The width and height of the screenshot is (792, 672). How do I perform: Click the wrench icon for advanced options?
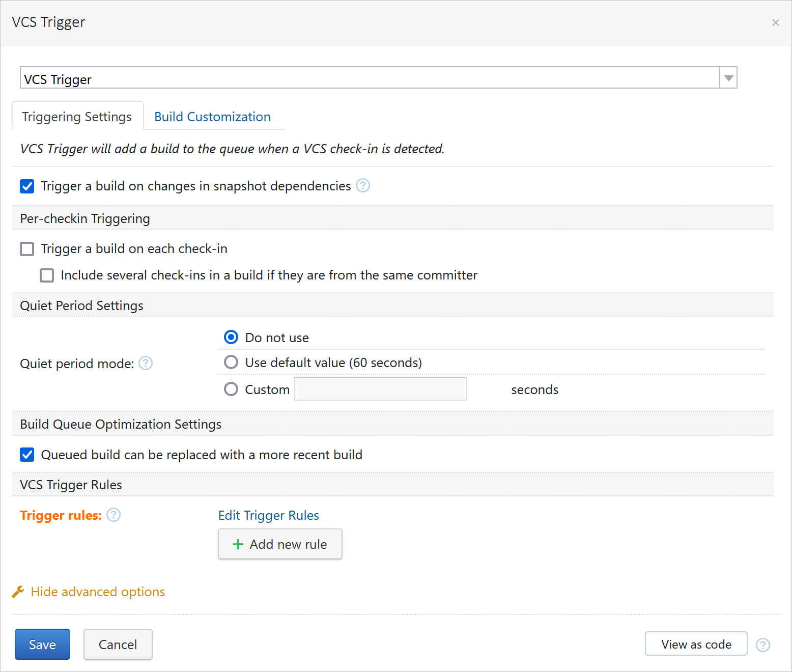tap(18, 592)
